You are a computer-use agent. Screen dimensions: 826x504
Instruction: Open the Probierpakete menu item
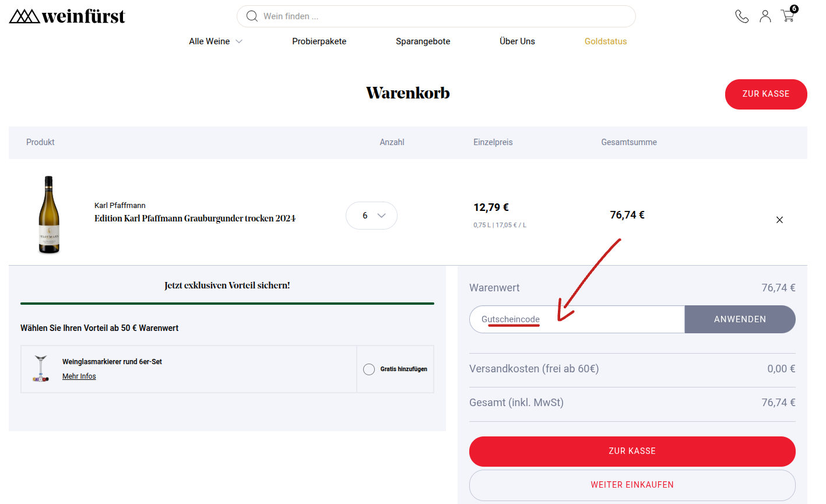pos(319,41)
